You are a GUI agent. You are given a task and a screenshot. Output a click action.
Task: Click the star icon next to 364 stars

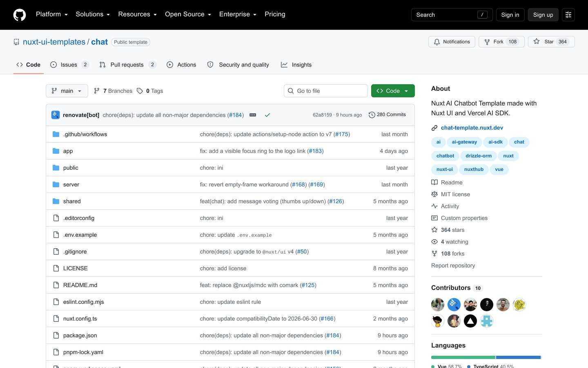(x=434, y=230)
